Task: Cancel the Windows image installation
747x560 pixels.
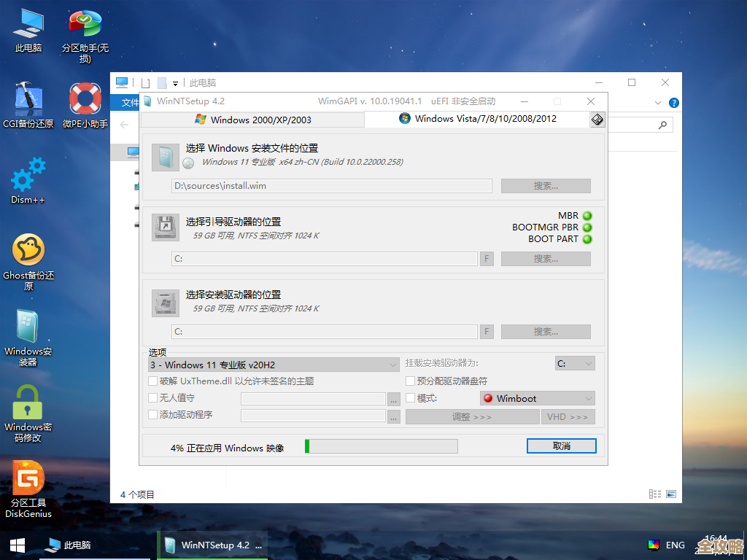Action: pyautogui.click(x=561, y=445)
